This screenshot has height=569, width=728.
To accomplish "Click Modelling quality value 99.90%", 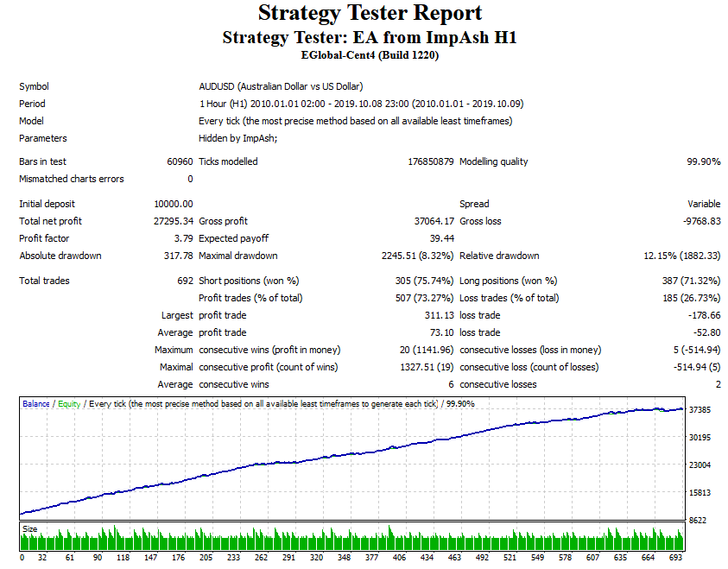I will [704, 161].
